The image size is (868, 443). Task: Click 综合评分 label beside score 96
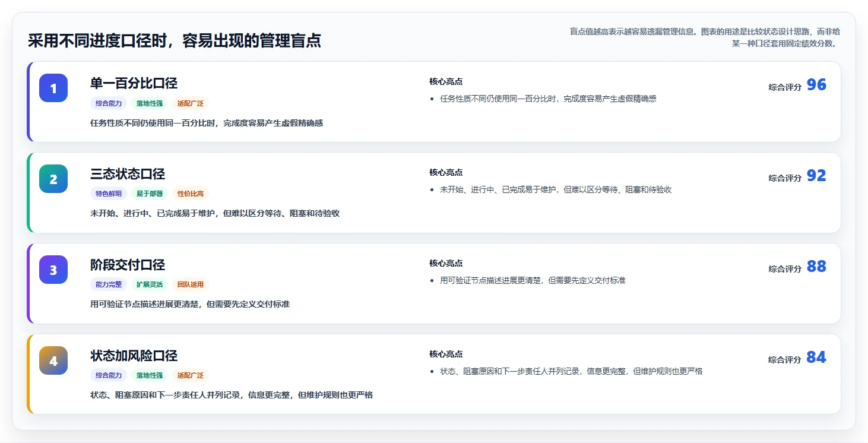[785, 87]
